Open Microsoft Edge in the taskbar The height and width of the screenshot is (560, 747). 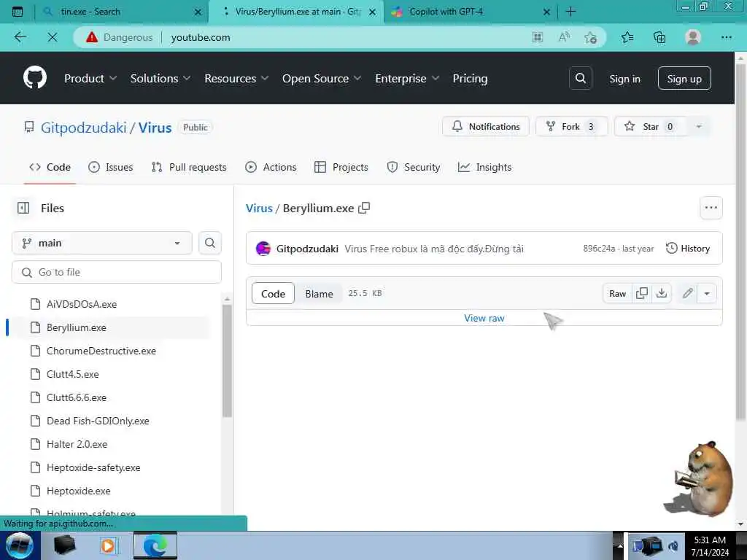(155, 545)
